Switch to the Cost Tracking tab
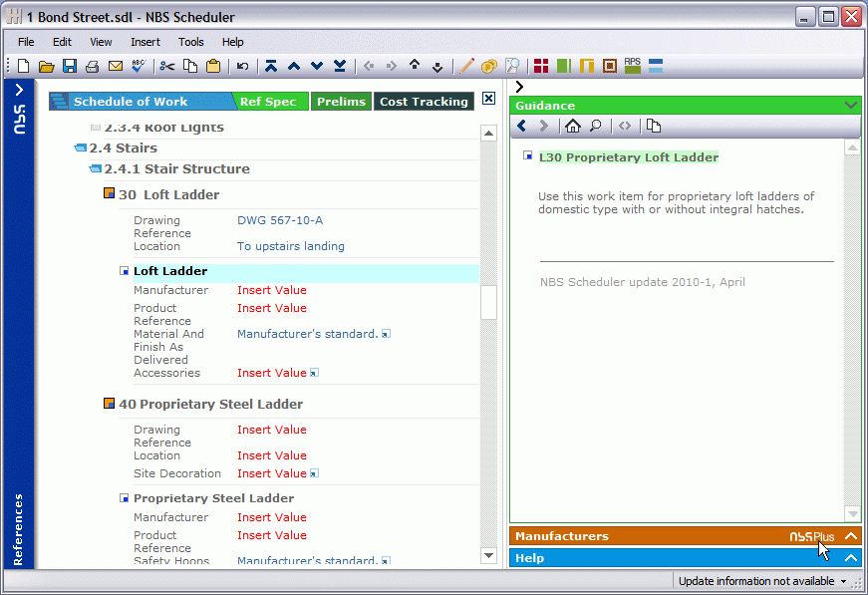 click(x=423, y=101)
